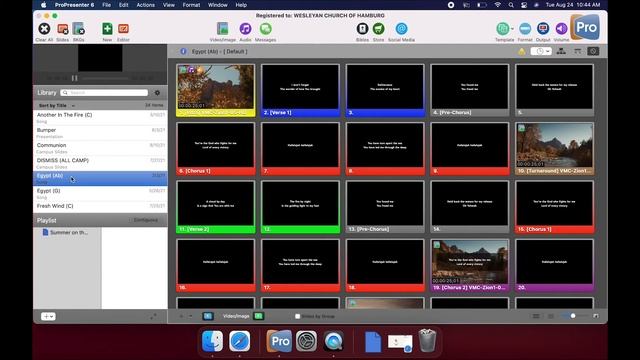Screen dimensions: 640x360
Task: Click the Template toolbar icon
Action: tap(502, 29)
